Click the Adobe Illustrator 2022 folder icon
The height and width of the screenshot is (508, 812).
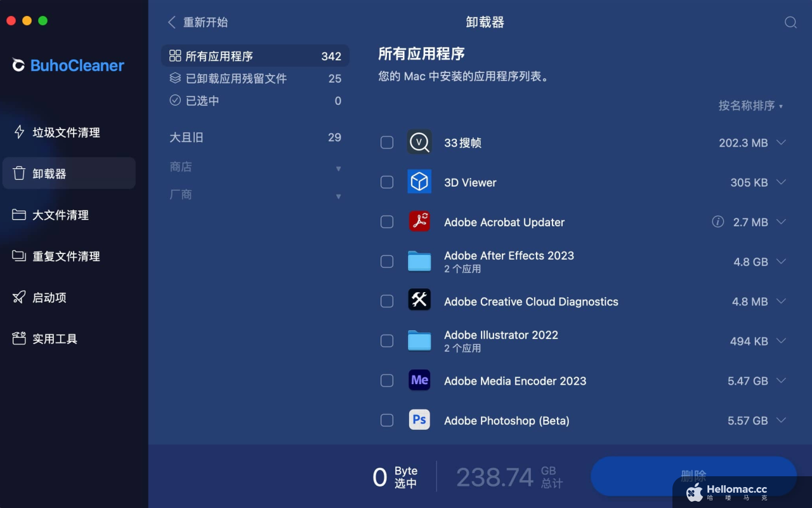point(419,341)
